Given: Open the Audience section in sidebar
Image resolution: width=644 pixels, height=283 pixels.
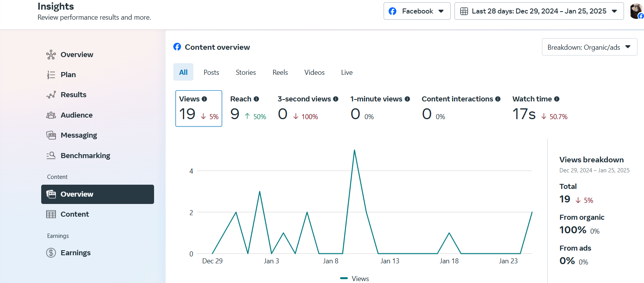Looking at the screenshot, I should [76, 115].
